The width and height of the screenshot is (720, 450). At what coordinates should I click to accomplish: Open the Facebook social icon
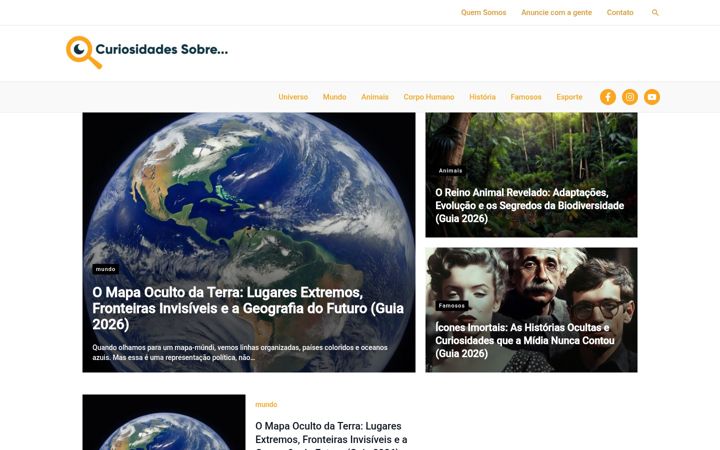click(x=608, y=97)
